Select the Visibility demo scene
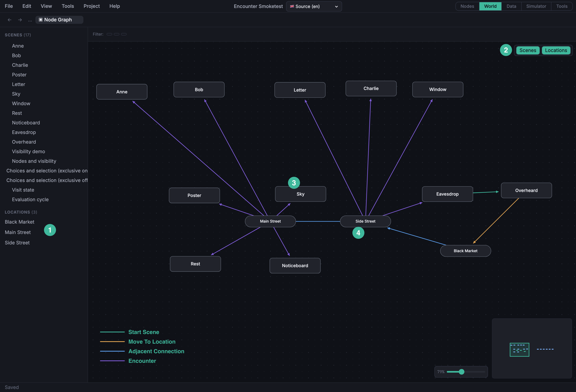 29,152
